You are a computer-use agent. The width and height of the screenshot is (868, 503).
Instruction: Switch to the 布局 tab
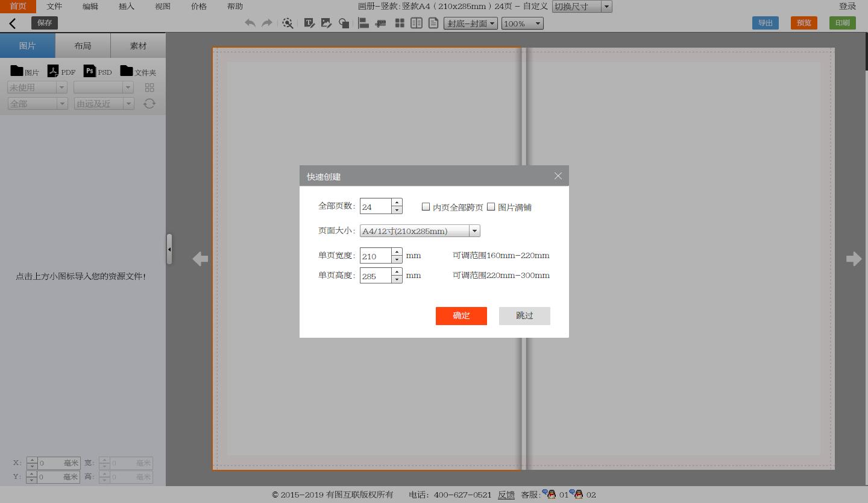click(x=83, y=46)
